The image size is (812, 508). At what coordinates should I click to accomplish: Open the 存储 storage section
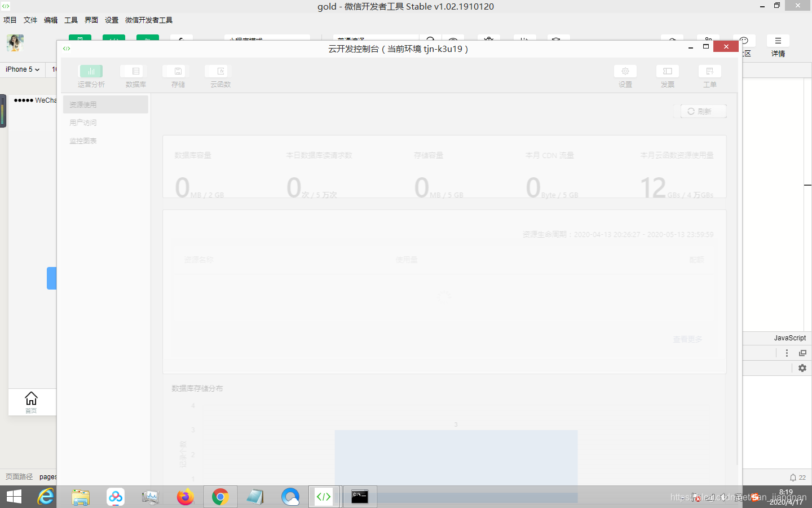coord(178,76)
